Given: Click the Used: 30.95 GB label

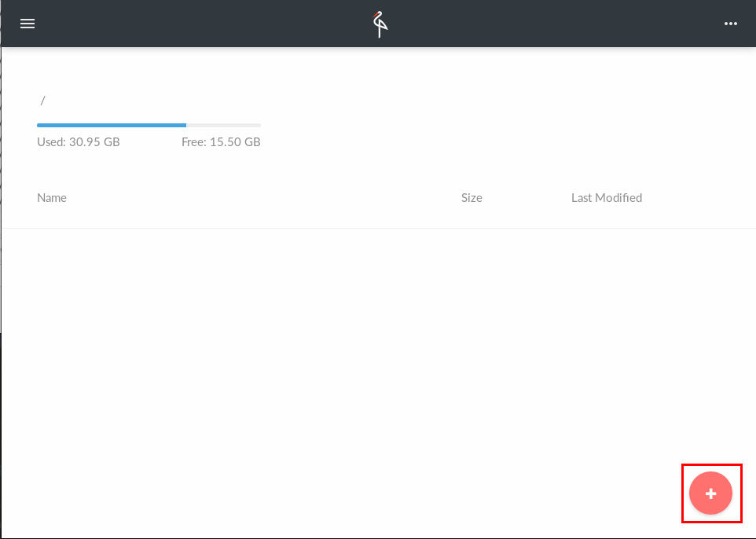Looking at the screenshot, I should (79, 141).
